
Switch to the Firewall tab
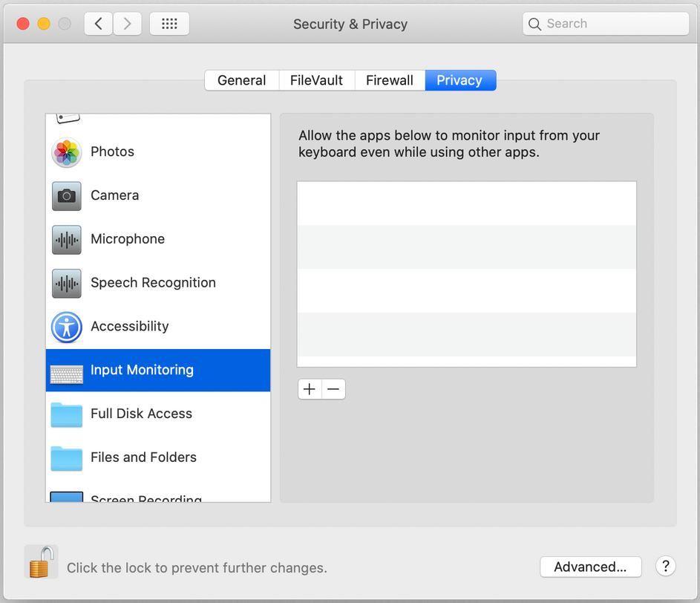tap(390, 80)
